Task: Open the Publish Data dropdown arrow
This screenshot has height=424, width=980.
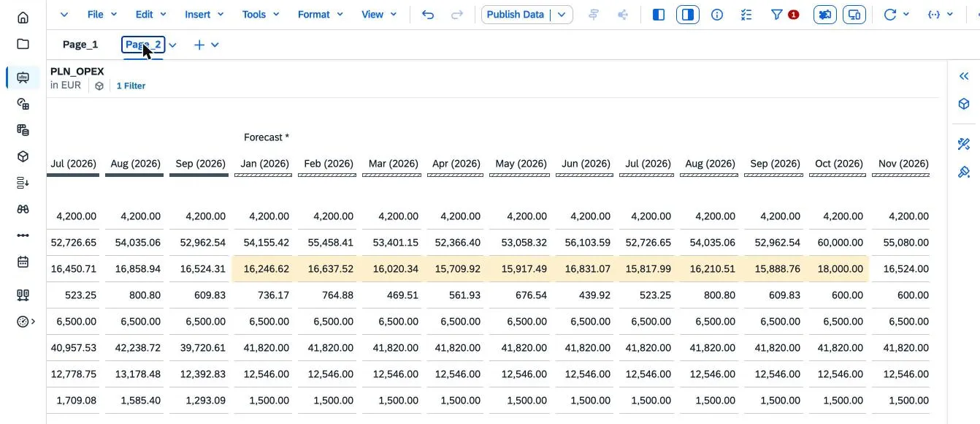Action: point(562,15)
